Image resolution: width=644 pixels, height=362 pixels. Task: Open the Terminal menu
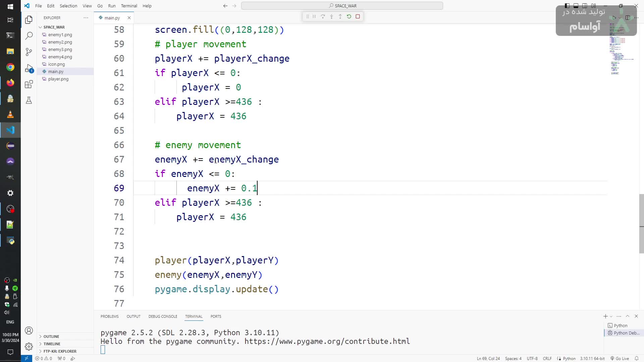(x=129, y=6)
